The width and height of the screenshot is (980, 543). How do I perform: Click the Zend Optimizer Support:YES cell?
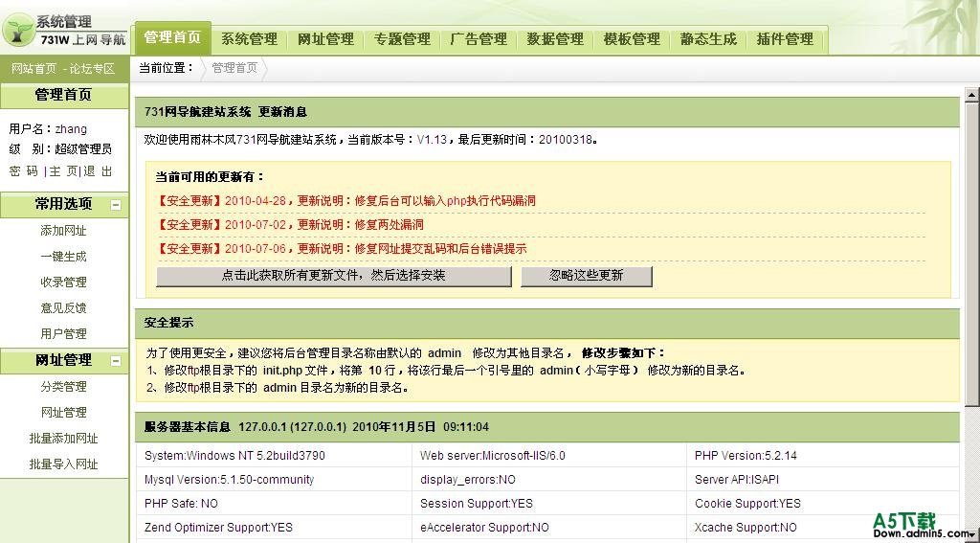274,528
